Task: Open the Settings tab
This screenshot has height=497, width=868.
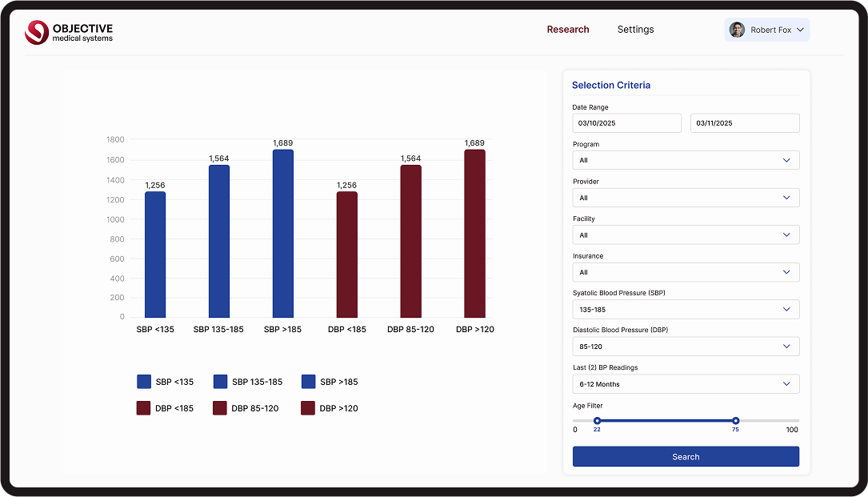Action: click(635, 30)
